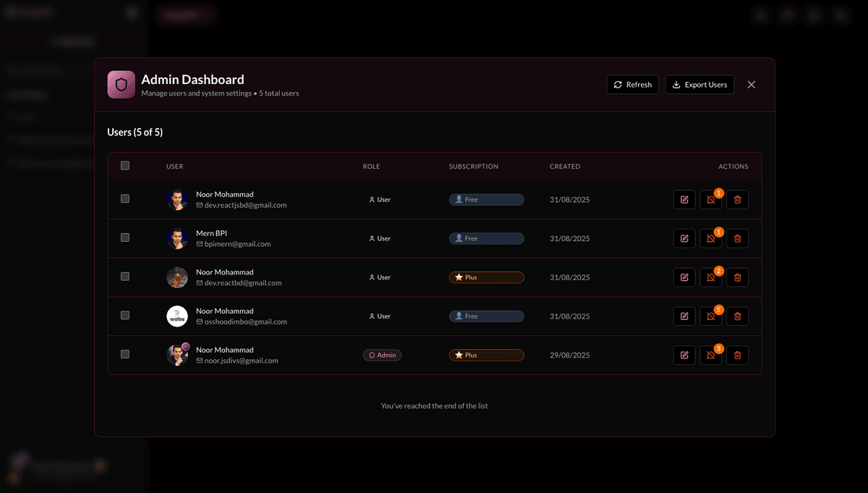Click Export Users button

click(699, 85)
